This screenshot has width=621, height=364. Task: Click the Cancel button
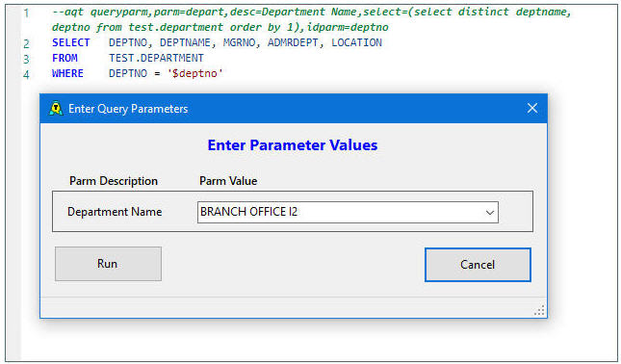click(478, 265)
